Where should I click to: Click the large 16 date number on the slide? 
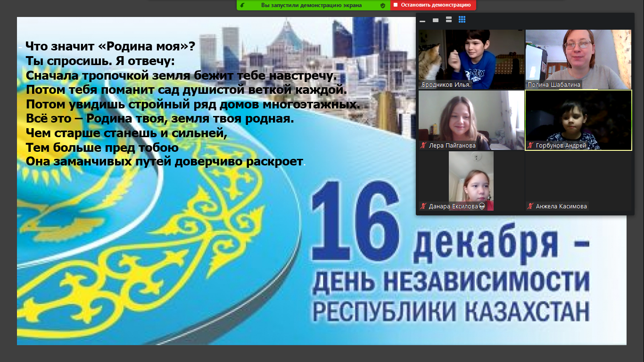click(357, 222)
